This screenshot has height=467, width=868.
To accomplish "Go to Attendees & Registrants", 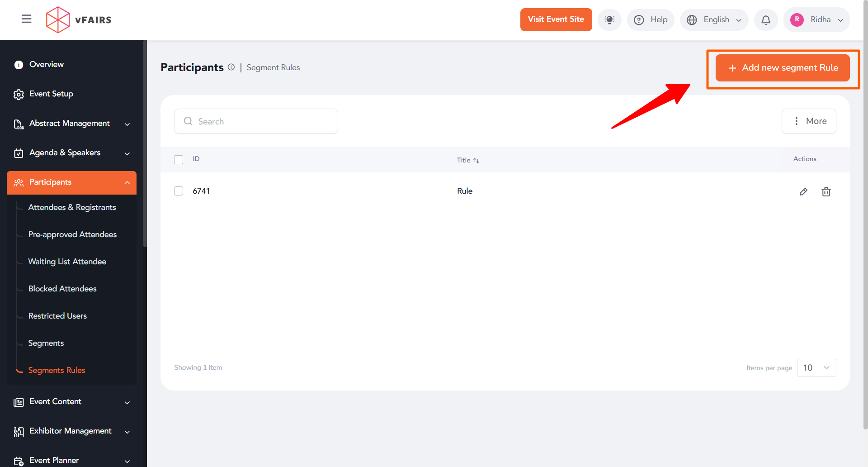I will pyautogui.click(x=72, y=207).
